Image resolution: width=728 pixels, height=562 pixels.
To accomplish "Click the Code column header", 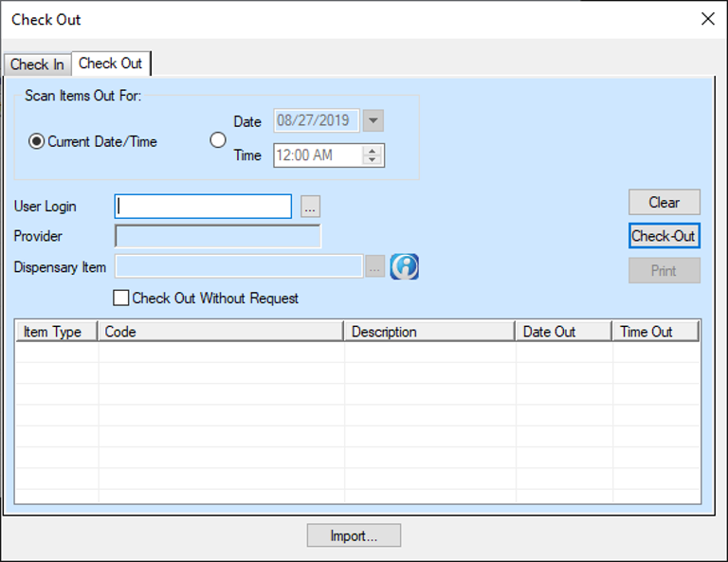I will 220,332.
